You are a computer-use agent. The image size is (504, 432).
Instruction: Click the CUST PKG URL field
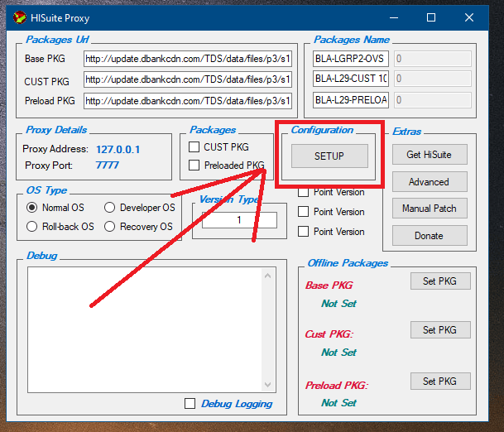click(x=188, y=79)
